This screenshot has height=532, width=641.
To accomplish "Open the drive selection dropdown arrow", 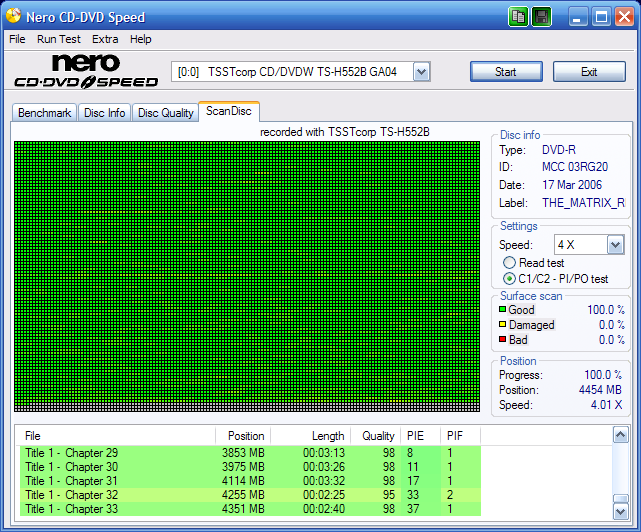I will point(421,72).
